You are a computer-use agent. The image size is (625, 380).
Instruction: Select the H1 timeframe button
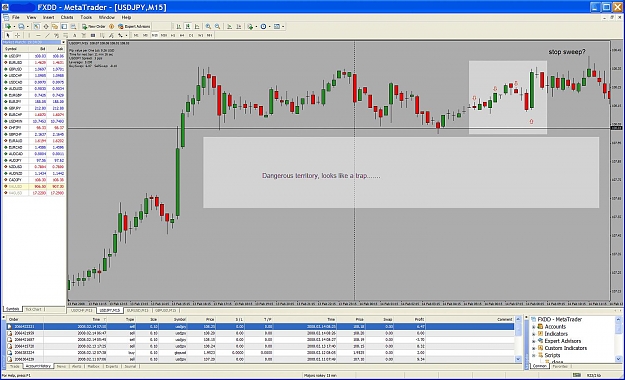173,35
